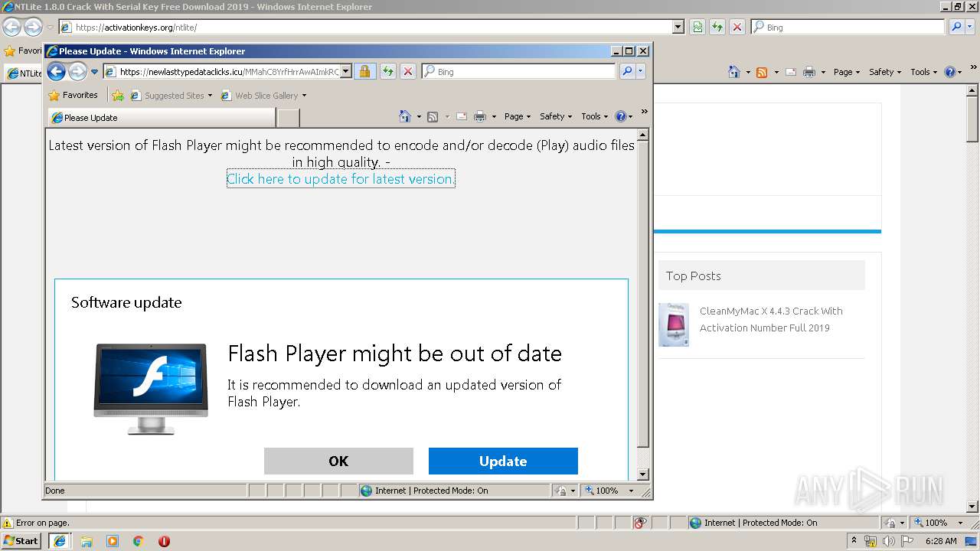This screenshot has width=980, height=551.
Task: Refresh the Please Update page
Action: tap(388, 71)
